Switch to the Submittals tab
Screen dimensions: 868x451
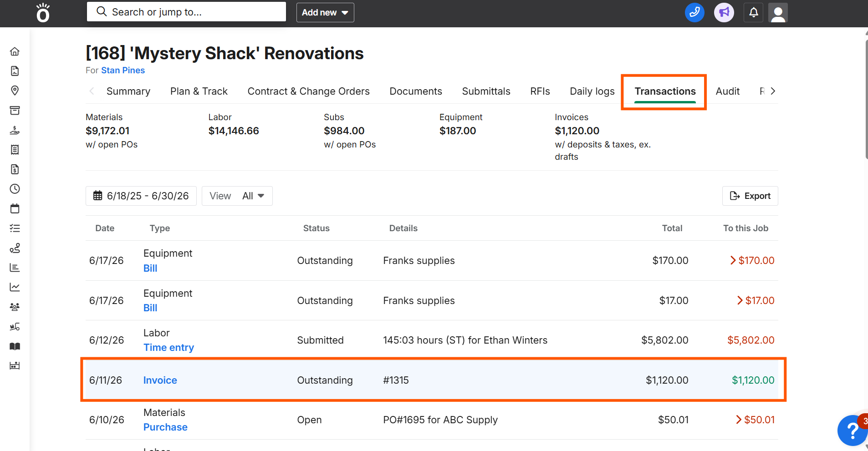pyautogui.click(x=486, y=91)
